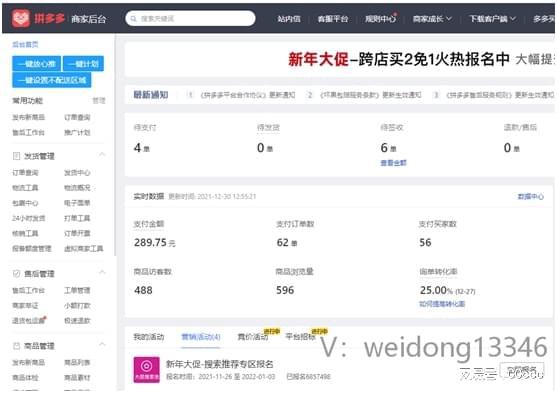Viewport: 557px width, 393px height.
Task: Open 小额打款 menu entry
Action: click(x=77, y=306)
